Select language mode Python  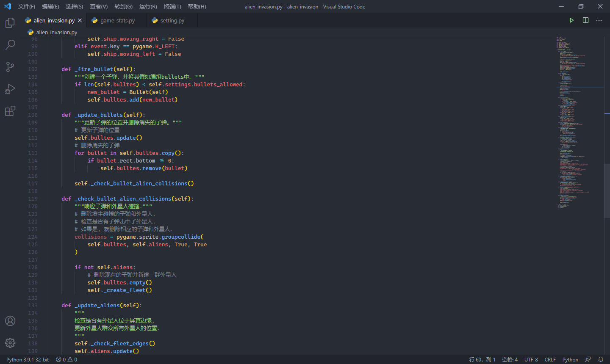click(x=570, y=359)
